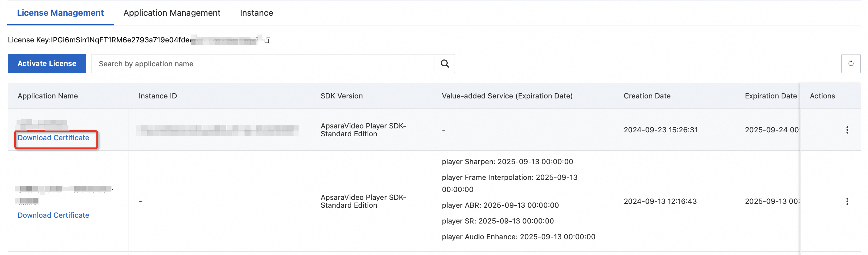Download Certificate for 2024-09-23 application
The image size is (868, 255).
click(53, 138)
